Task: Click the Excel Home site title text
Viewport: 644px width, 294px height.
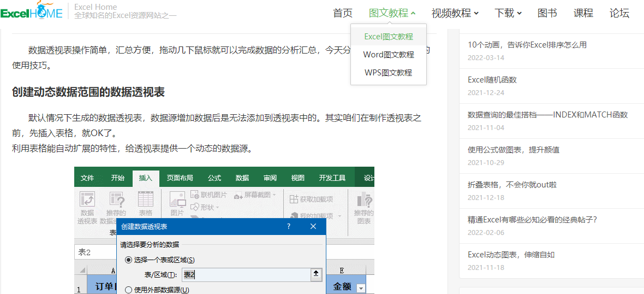Action: (x=96, y=7)
